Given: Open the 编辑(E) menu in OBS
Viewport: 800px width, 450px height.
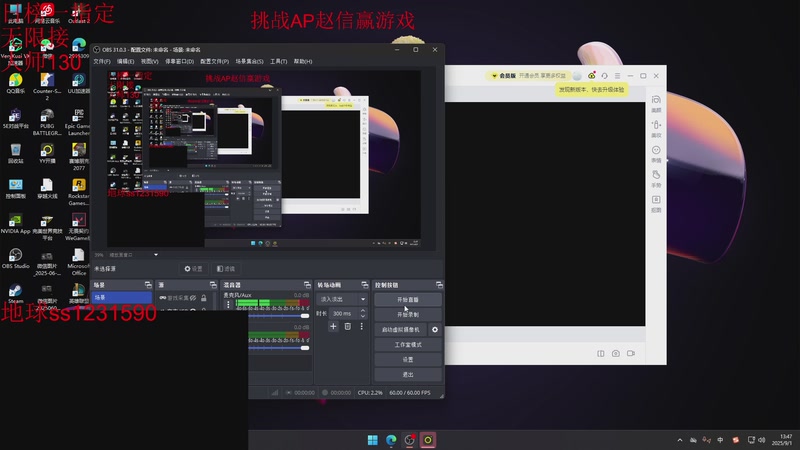Looking at the screenshot, I should point(126,61).
